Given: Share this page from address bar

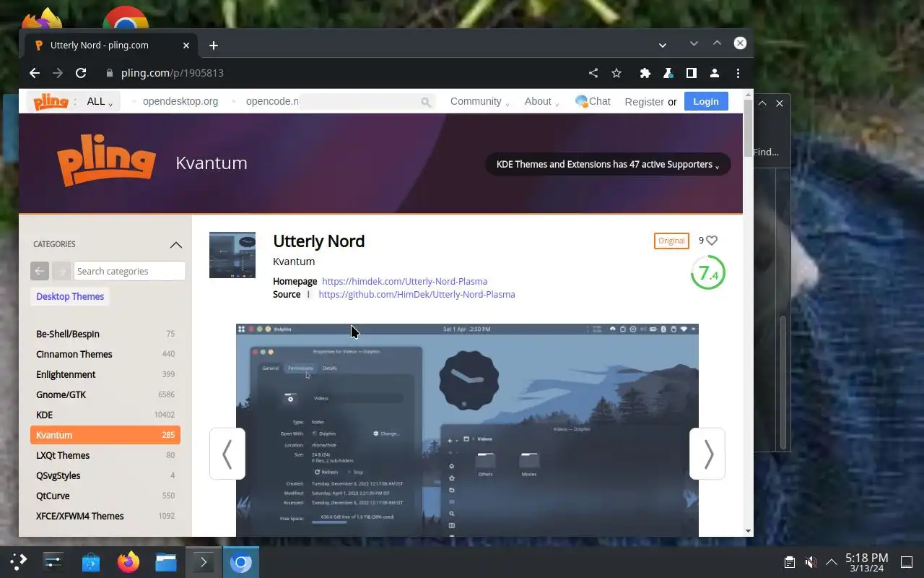Looking at the screenshot, I should 593,73.
